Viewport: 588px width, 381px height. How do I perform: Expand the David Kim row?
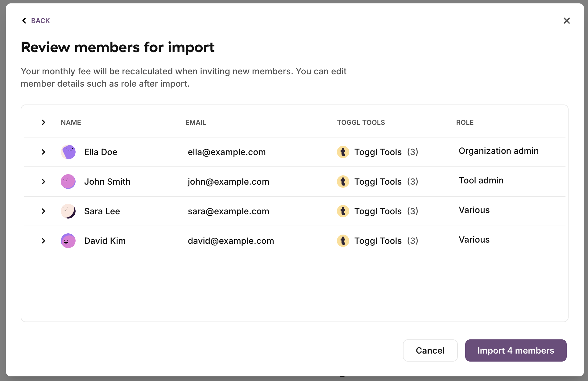click(x=43, y=241)
